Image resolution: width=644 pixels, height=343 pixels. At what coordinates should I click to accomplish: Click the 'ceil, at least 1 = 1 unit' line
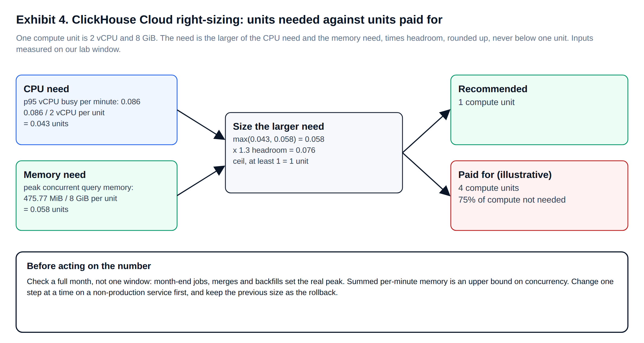click(x=270, y=161)
